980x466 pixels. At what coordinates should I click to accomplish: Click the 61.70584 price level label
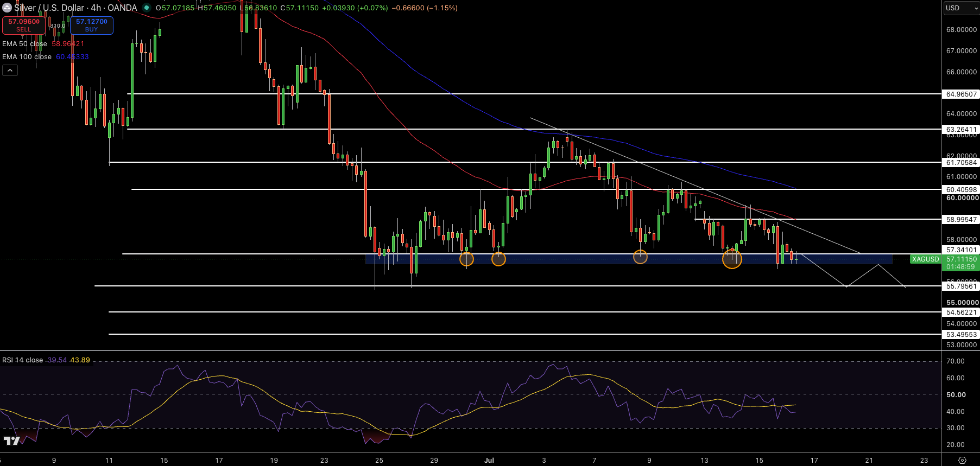point(961,163)
